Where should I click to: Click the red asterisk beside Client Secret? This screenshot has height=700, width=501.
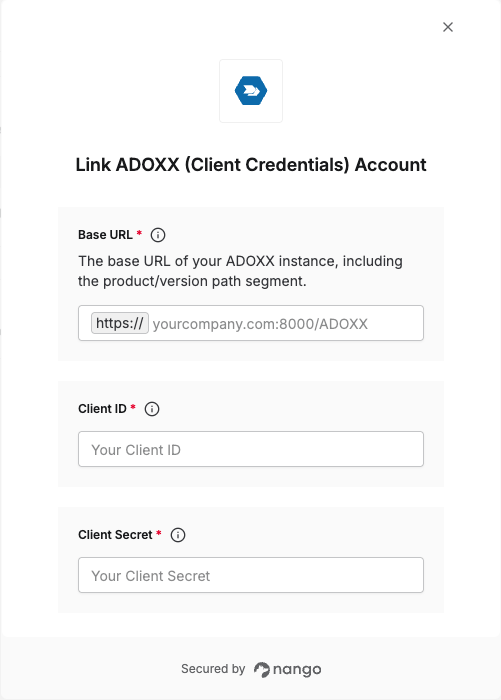pos(159,533)
